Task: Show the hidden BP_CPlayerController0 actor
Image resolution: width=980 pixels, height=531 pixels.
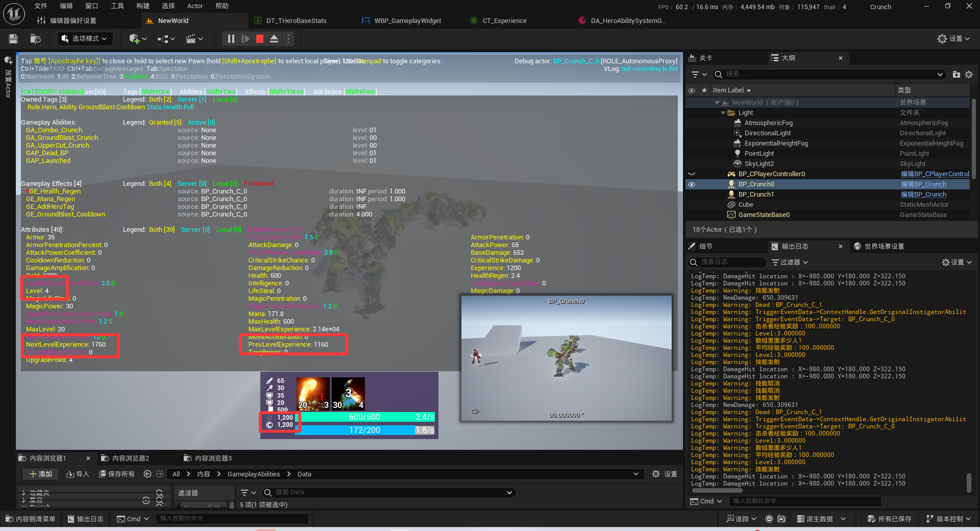Action: click(692, 174)
